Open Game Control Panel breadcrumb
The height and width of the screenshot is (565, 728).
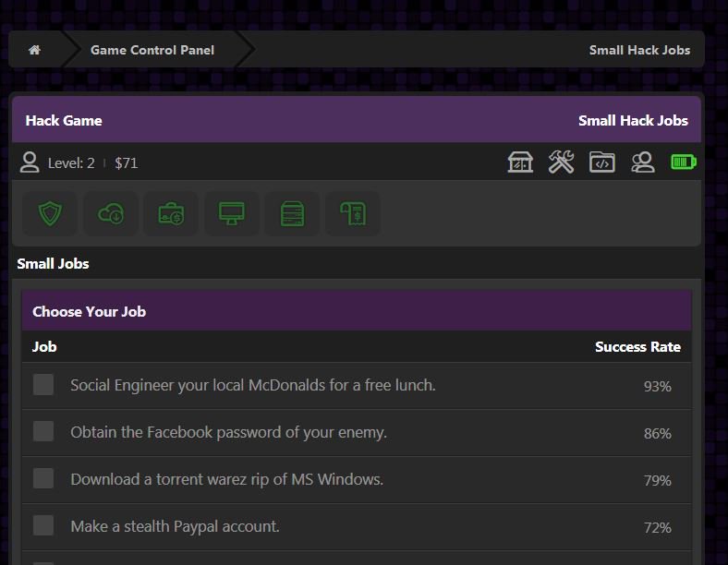(152, 50)
